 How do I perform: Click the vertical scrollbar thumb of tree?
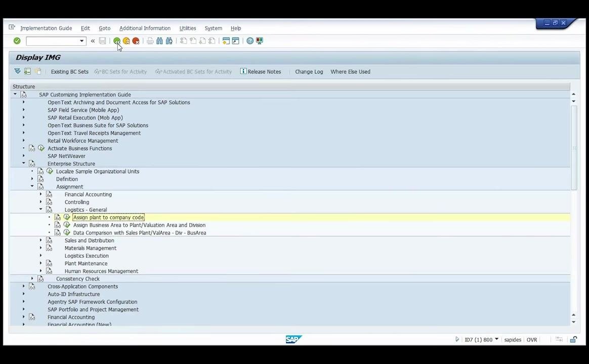click(x=574, y=148)
